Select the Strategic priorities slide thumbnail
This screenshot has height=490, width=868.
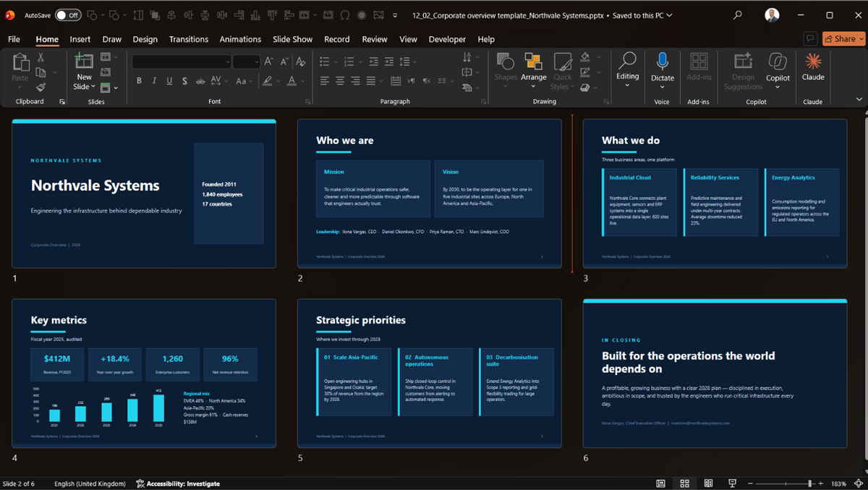click(430, 373)
